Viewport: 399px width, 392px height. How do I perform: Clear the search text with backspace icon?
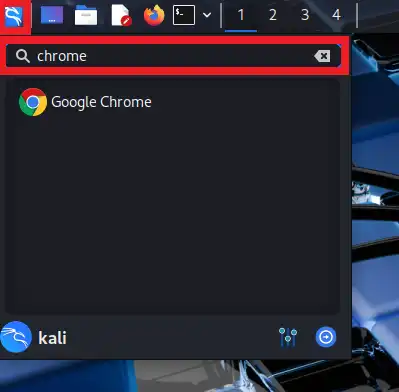click(x=322, y=56)
